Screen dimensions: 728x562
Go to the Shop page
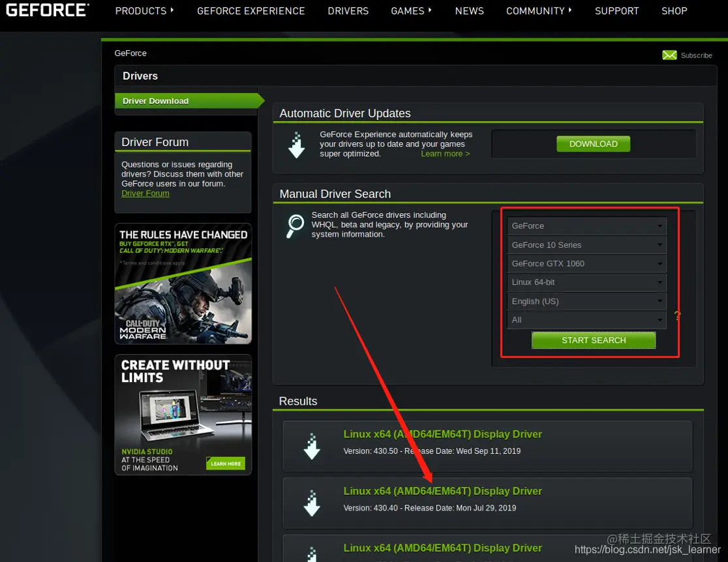674,10
